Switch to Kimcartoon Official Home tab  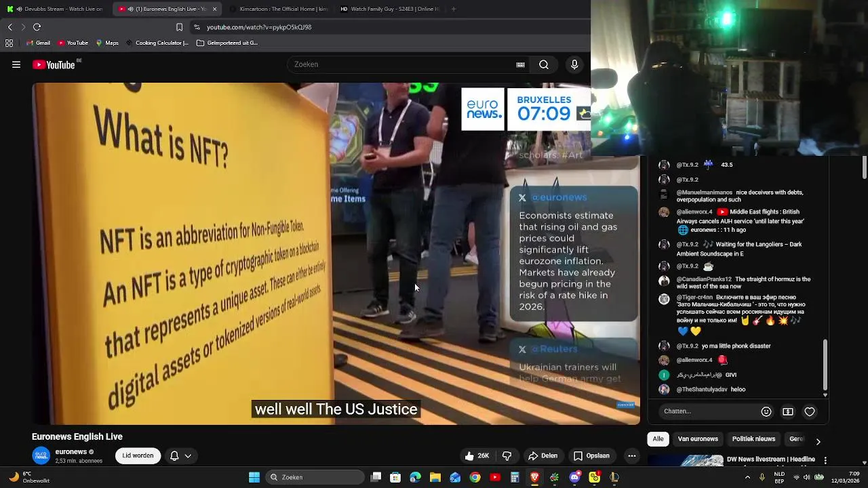(278, 9)
